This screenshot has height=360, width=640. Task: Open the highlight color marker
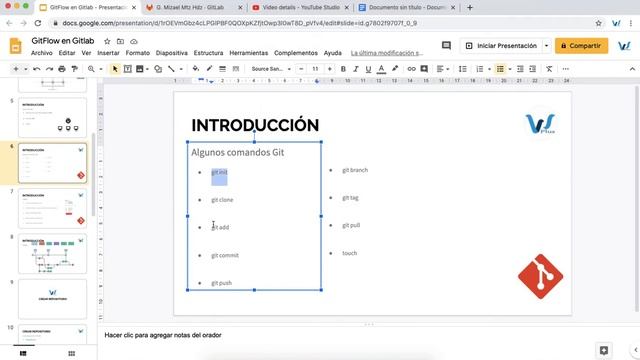click(395, 69)
